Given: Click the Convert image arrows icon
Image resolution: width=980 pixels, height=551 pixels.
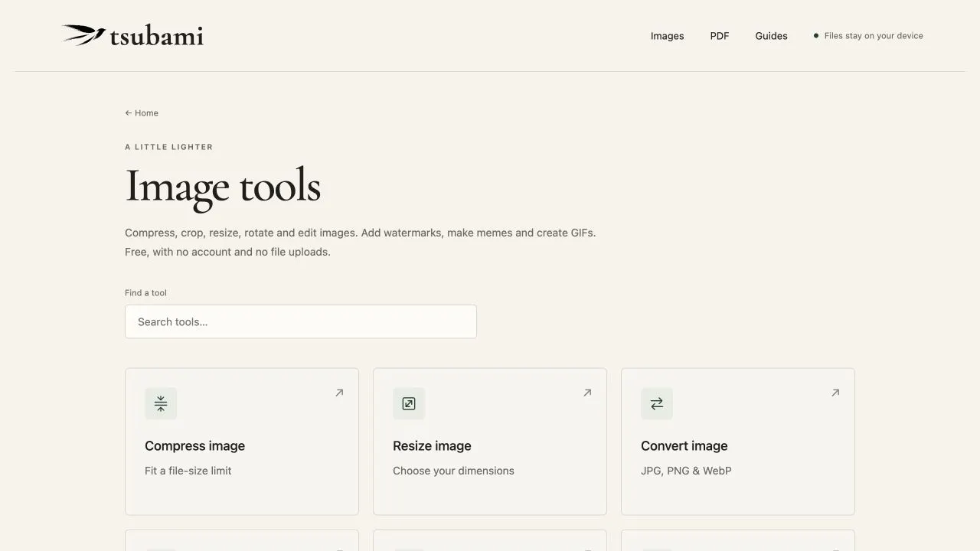Looking at the screenshot, I should (657, 403).
